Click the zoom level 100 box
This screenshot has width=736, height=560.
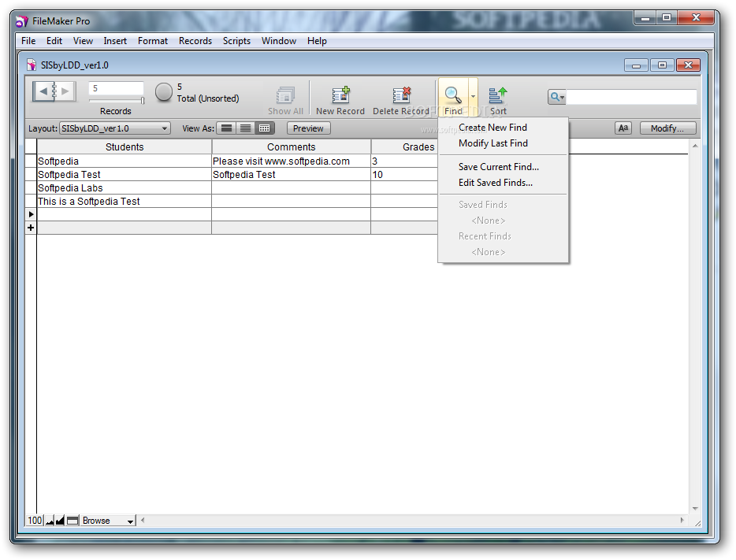35,521
